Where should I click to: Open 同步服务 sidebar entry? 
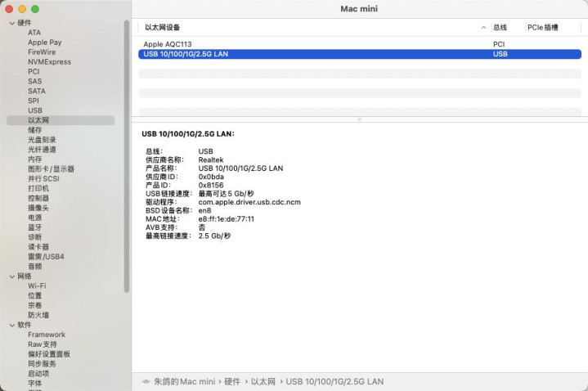tap(42, 364)
